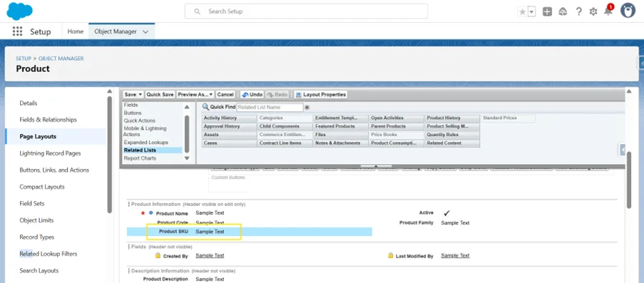Open Compact Layouts in the sidebar

point(42,187)
